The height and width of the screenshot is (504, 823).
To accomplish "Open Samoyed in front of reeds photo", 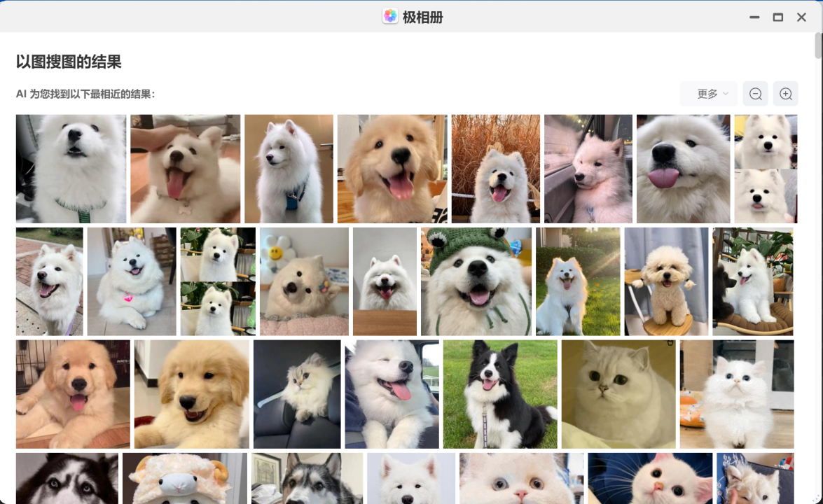I will [495, 169].
